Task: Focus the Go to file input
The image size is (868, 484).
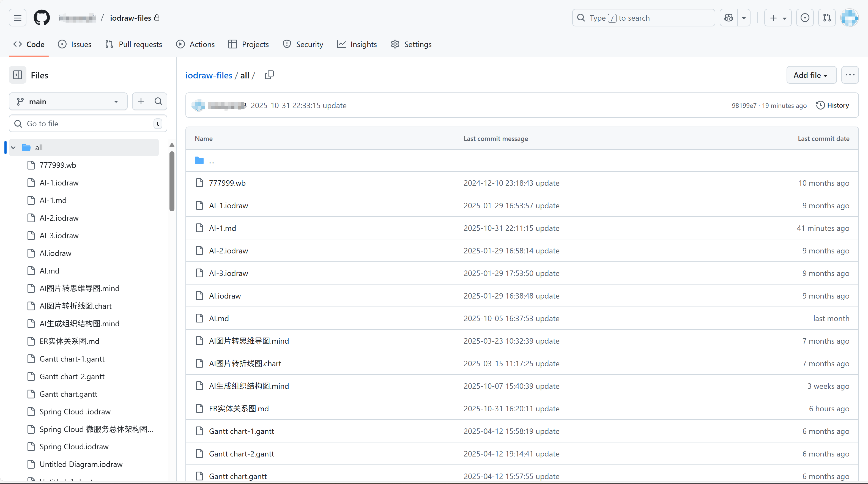Action: (x=87, y=124)
